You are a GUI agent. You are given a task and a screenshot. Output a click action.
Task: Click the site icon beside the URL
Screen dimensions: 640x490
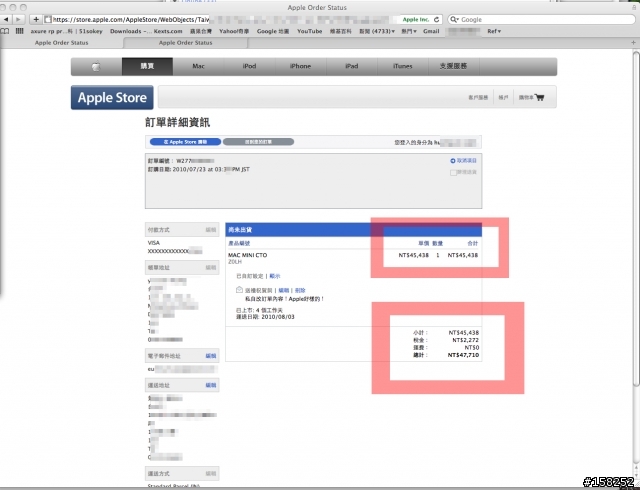(x=48, y=19)
